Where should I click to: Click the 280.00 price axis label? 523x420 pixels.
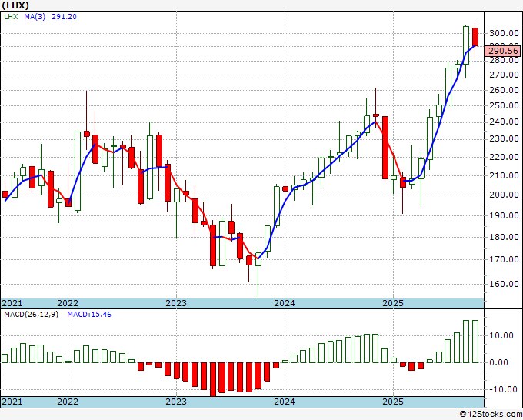point(504,61)
